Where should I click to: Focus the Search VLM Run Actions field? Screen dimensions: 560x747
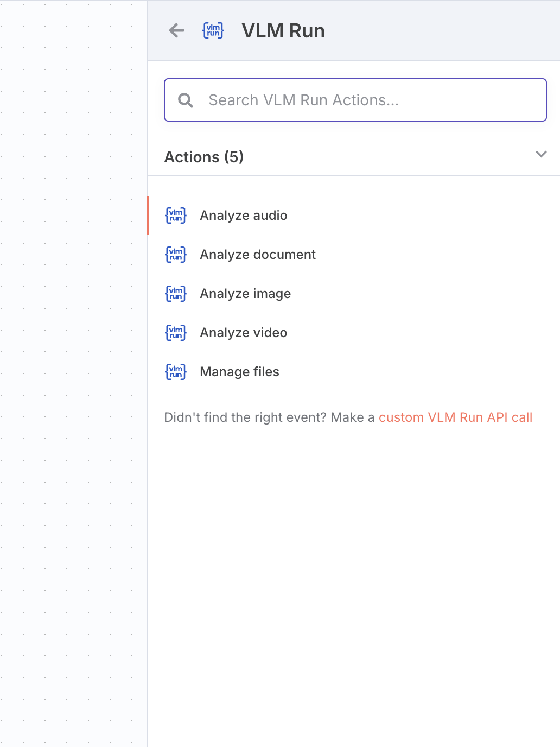(355, 100)
